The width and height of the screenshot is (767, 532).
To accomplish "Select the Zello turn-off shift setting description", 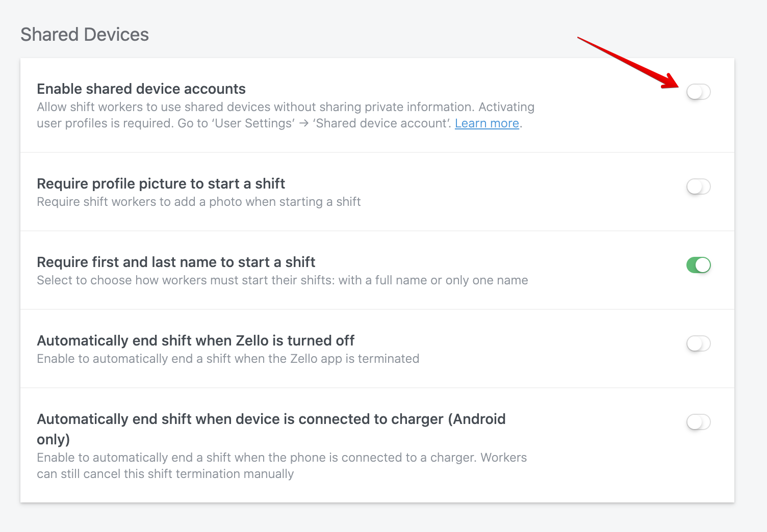I will coord(227,358).
